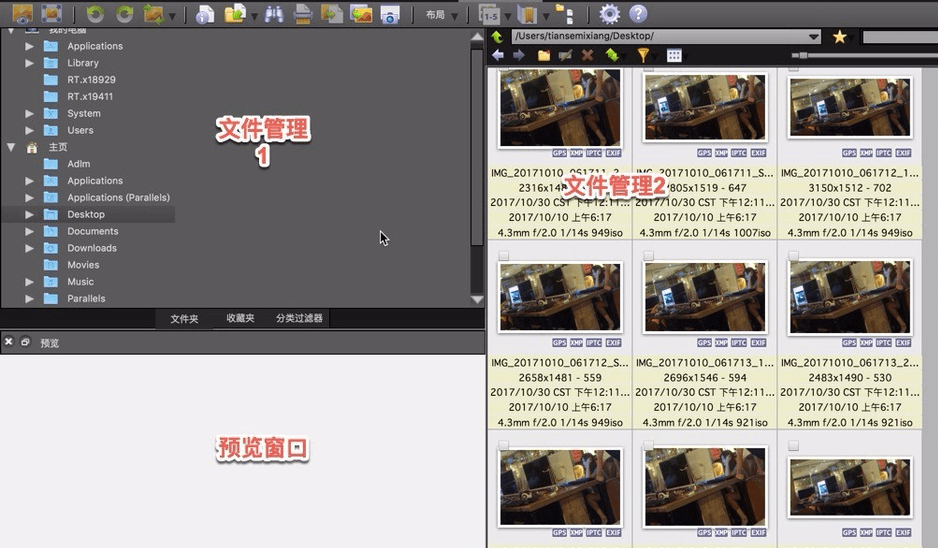Image resolution: width=938 pixels, height=548 pixels.
Task: Click the full-screen view toolbar icon
Action: click(x=52, y=13)
